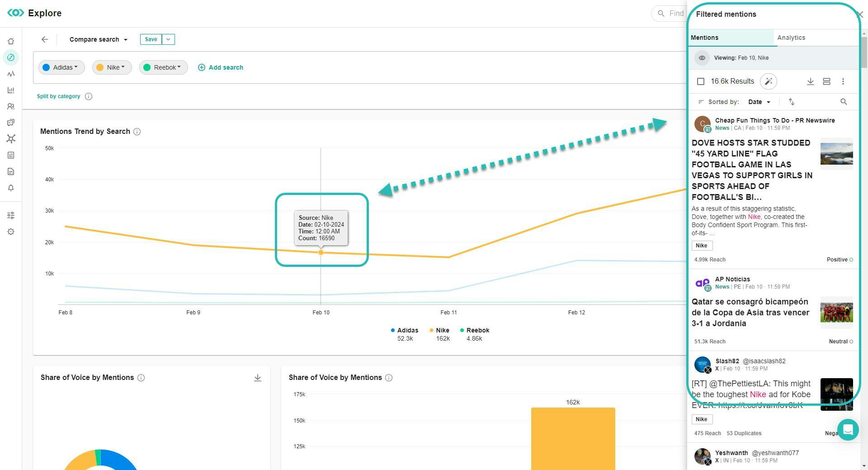Click the magic wand icon in Filtered mentions

point(768,81)
